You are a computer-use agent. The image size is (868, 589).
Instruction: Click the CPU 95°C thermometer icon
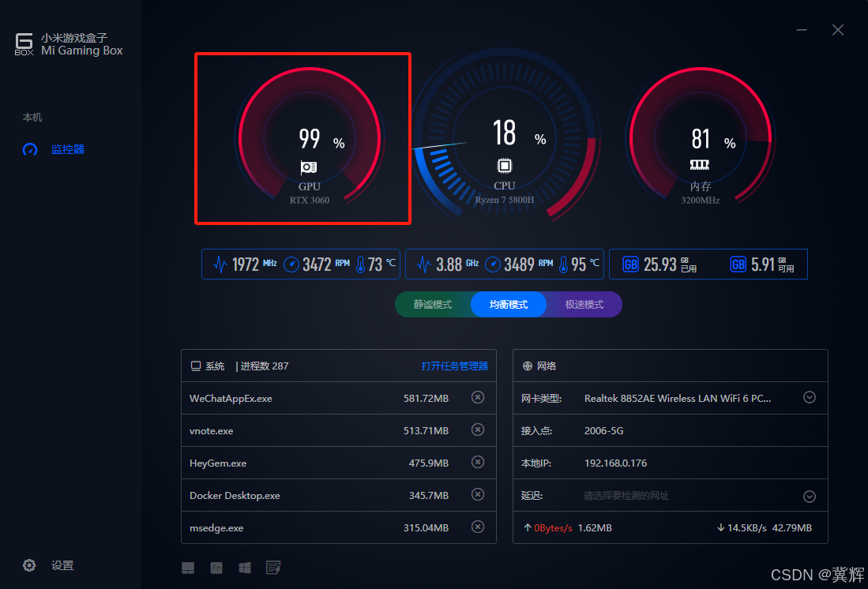tap(564, 264)
